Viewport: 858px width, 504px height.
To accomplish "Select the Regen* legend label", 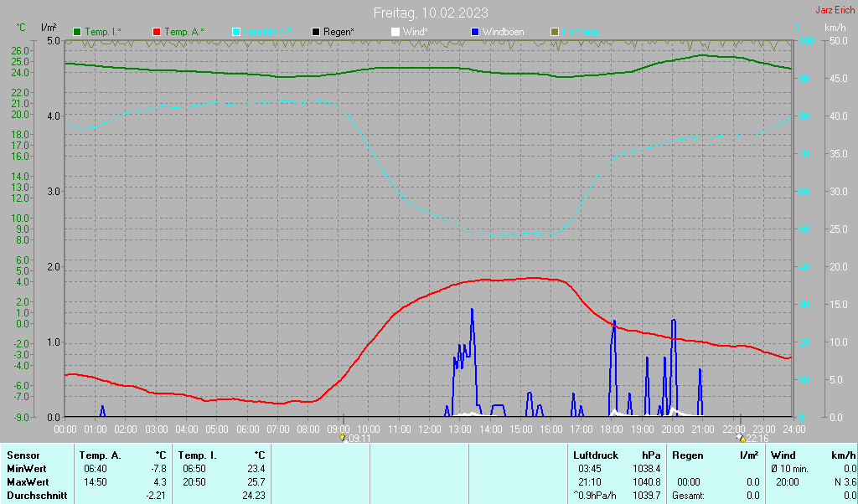I will (339, 33).
